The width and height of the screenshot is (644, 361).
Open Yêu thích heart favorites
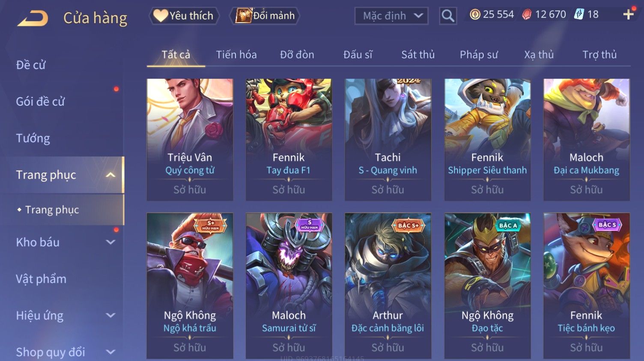(184, 16)
